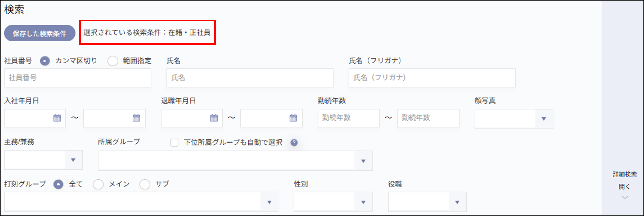Image resolution: width=644 pixels, height=216 pixels.
Task: Click the help icon next to 下位所属グループも自動で選択
Action: 294,143
